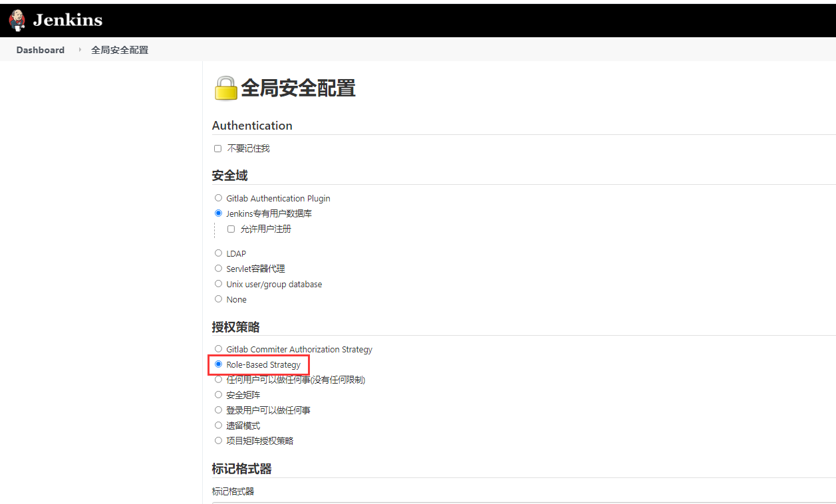836x504 pixels.
Task: Tick the 允许用户注册 checkbox
Action: (231, 229)
